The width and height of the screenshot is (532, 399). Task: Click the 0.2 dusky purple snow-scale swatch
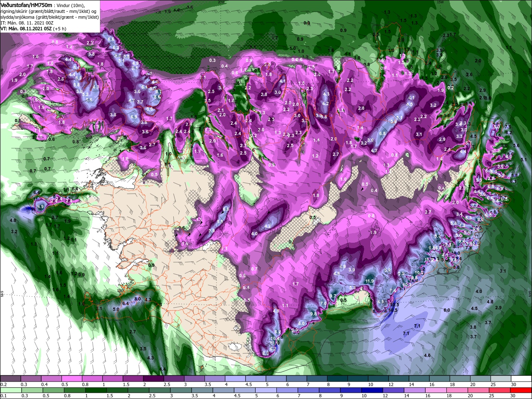[x=10, y=379]
